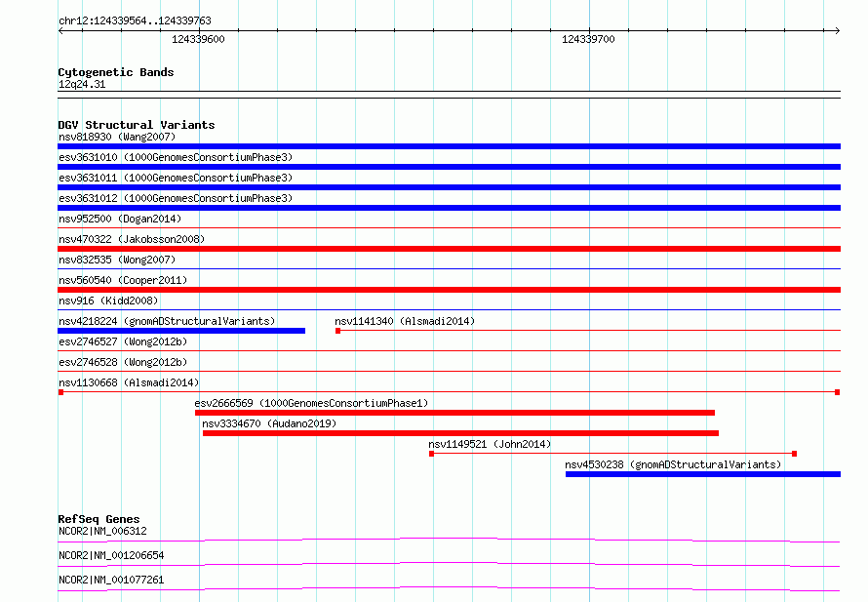Select the nsv3334670 (Audano2019) label

[269, 423]
